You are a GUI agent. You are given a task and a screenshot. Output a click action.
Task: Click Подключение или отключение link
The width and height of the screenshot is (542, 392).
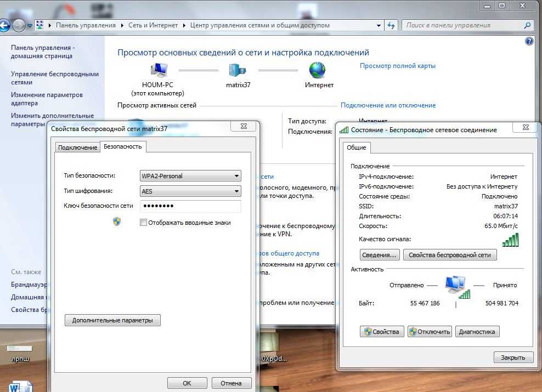click(388, 105)
